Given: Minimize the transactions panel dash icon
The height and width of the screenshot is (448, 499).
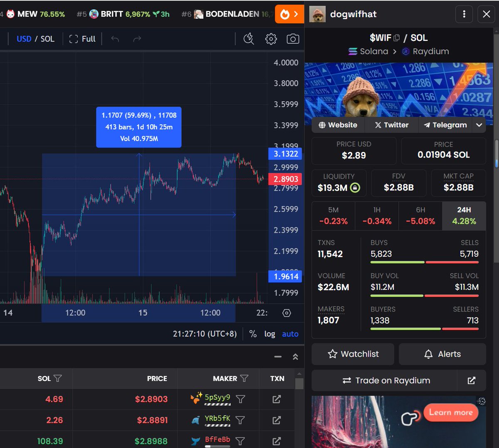Looking at the screenshot, I should [278, 356].
